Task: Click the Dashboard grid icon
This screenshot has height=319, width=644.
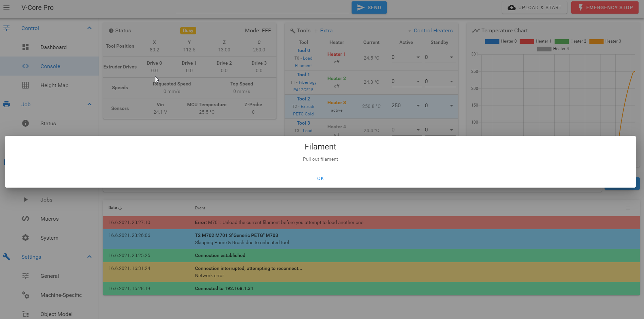Action: [26, 47]
